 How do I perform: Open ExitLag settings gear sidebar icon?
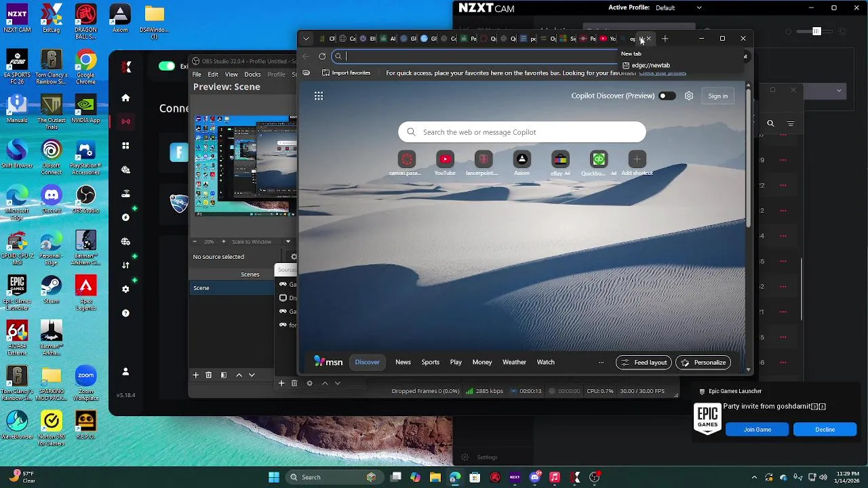coord(125,289)
